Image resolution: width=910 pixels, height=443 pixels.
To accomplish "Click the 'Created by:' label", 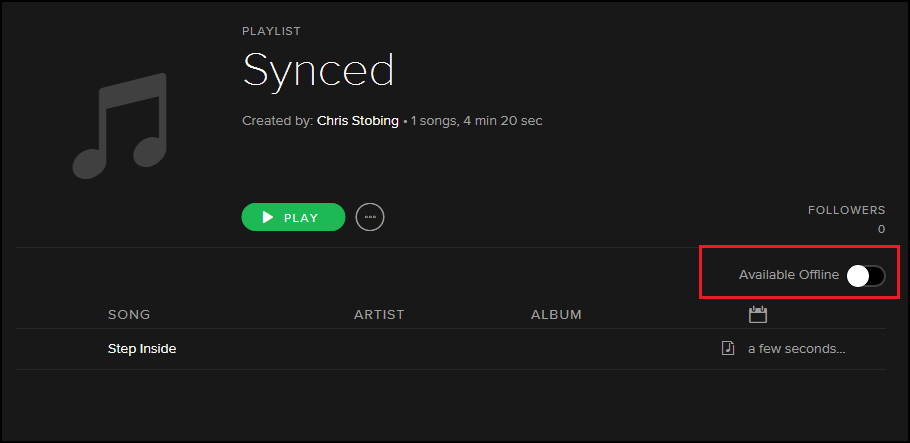I will click(277, 121).
